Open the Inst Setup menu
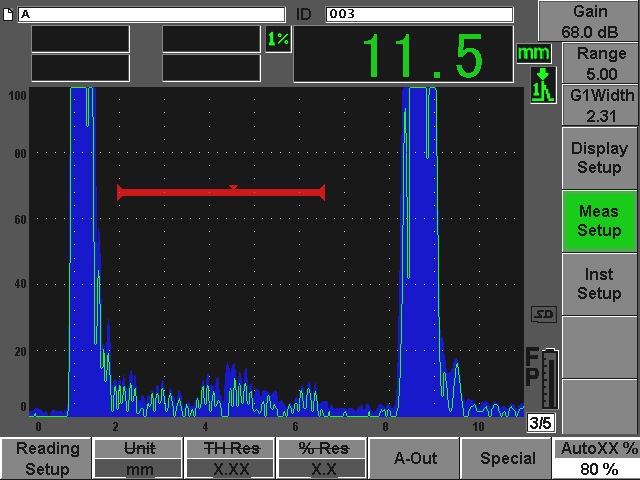This screenshot has height=480, width=640. (598, 284)
